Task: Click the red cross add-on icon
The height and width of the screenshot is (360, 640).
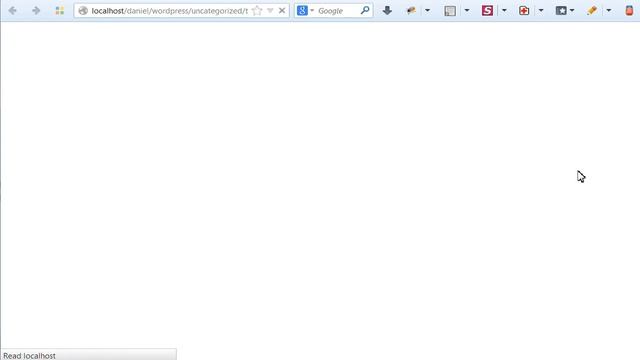Action: pyautogui.click(x=524, y=11)
